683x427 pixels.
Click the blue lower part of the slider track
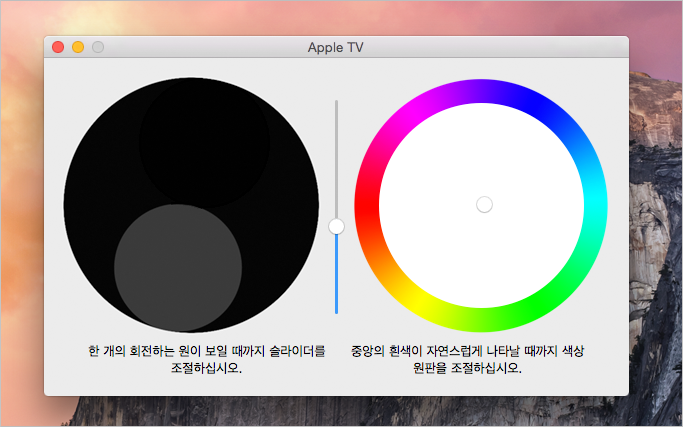click(x=336, y=274)
